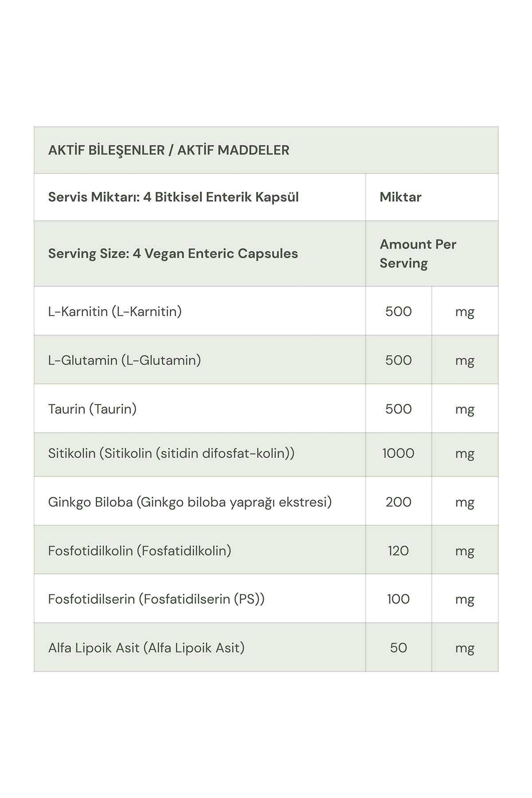
Task: Select the Alfa Lipoik Asit row
Action: point(146,648)
